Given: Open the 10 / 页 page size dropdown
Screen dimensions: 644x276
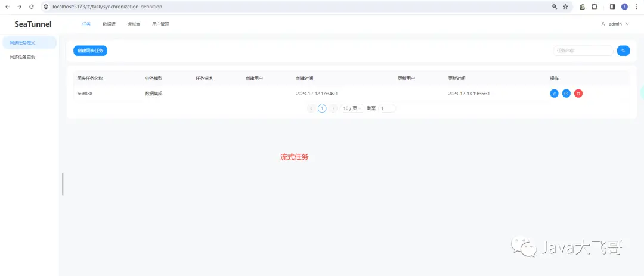Looking at the screenshot, I should pos(352,108).
